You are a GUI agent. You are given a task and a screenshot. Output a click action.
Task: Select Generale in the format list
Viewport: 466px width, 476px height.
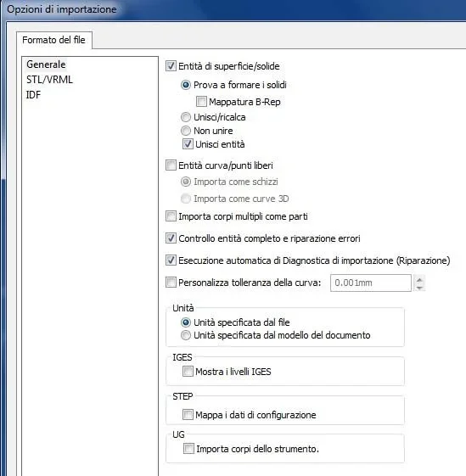(46, 64)
